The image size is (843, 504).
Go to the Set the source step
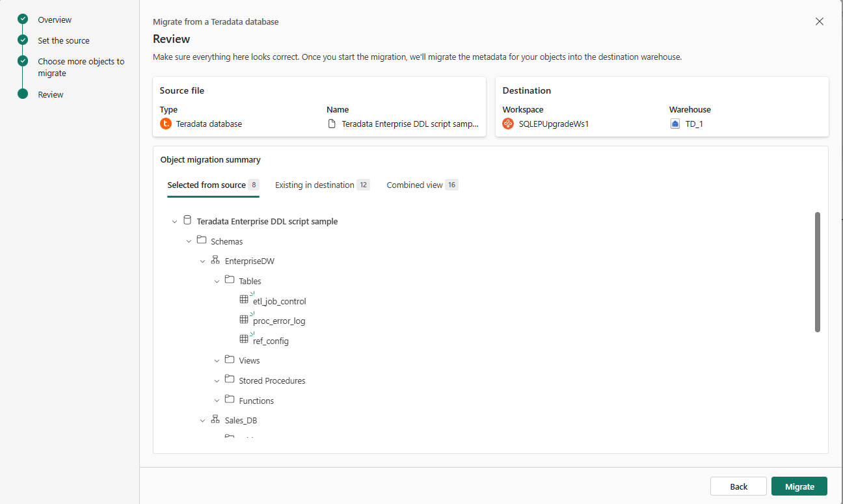point(64,41)
